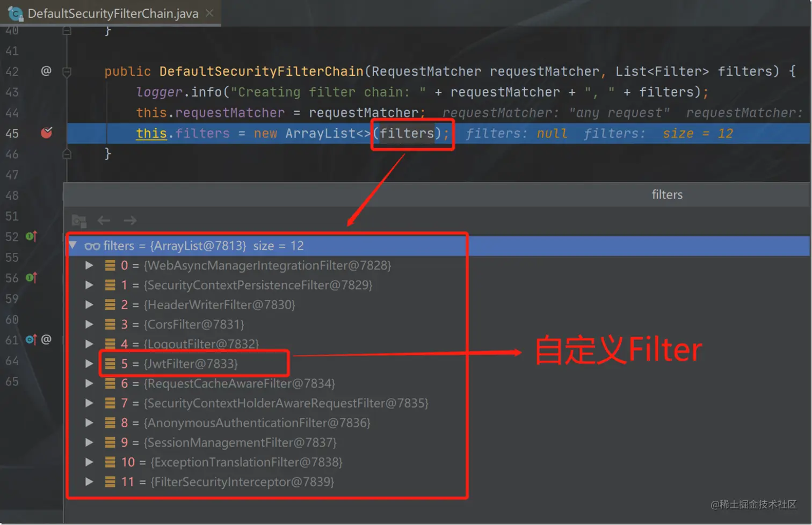Click the field icon of element 11
This screenshot has width=812, height=525.
click(x=110, y=482)
